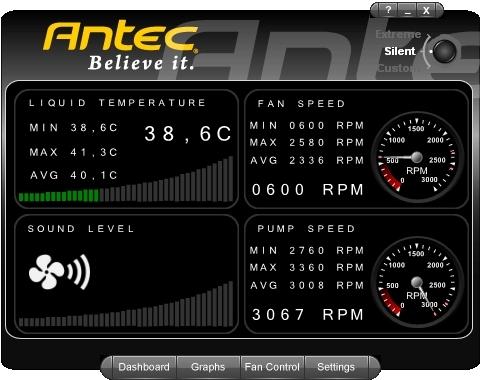Click the liquid temperature AVG 40,1C value
This screenshot has width=480, height=380.
pyautogui.click(x=73, y=175)
